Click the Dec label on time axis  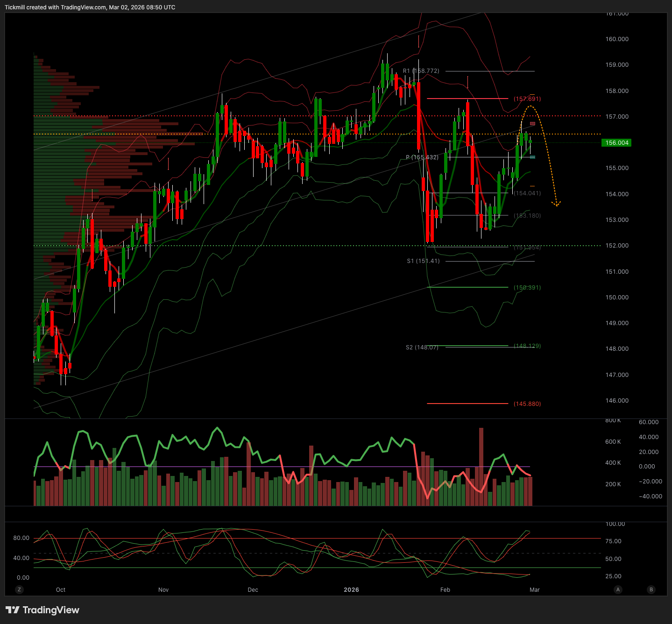coord(253,590)
